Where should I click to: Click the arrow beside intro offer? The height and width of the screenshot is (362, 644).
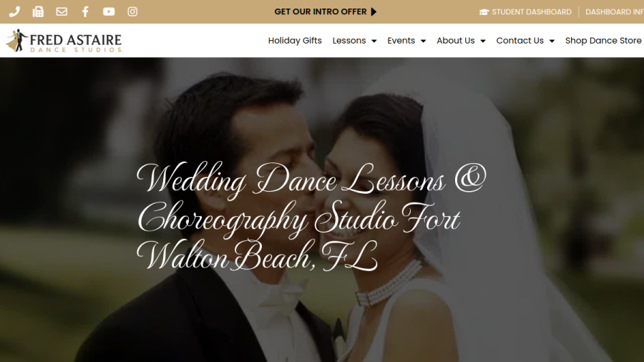374,11
